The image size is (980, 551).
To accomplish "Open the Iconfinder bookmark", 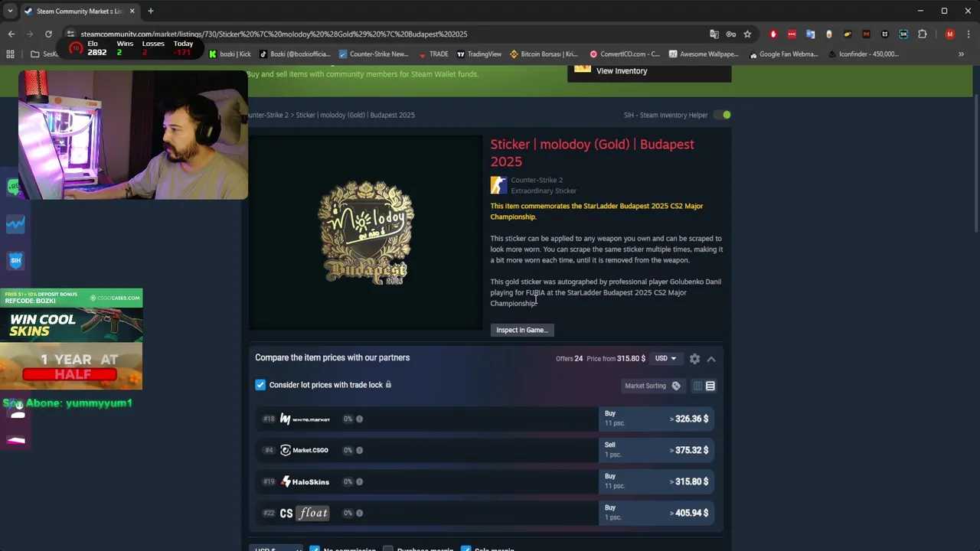I will tap(864, 54).
